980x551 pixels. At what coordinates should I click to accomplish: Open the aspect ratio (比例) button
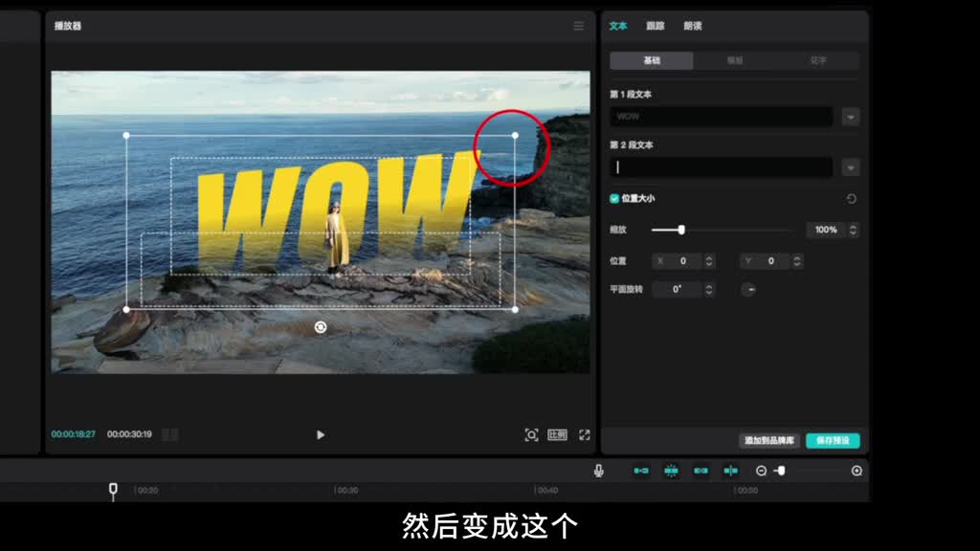coord(557,435)
